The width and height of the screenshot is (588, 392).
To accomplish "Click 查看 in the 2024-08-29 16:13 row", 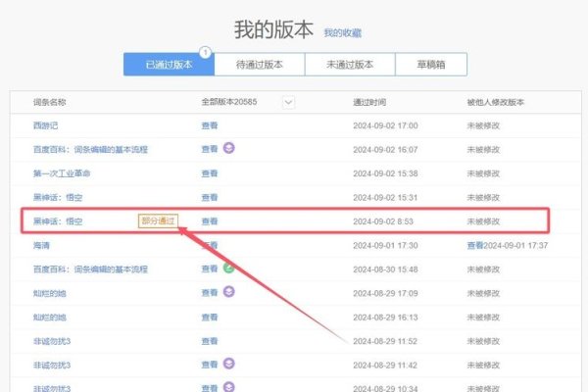I will point(210,318).
